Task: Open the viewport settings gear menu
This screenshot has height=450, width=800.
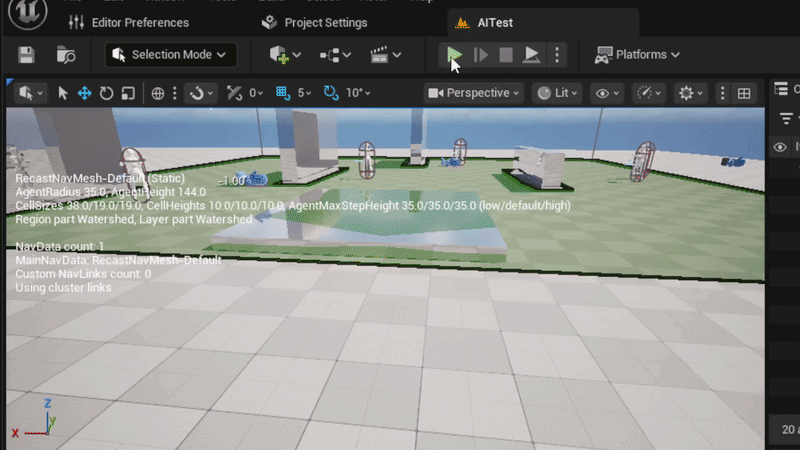Action: pos(691,93)
